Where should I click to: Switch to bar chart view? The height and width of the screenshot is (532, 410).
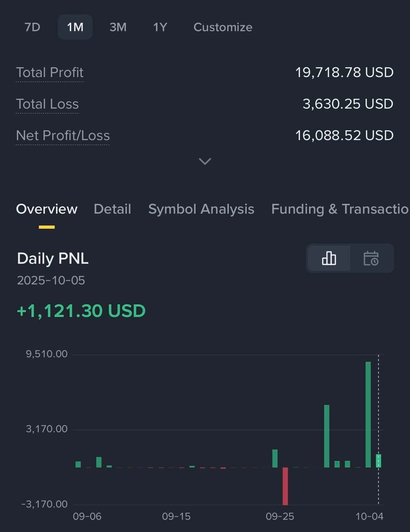click(329, 258)
